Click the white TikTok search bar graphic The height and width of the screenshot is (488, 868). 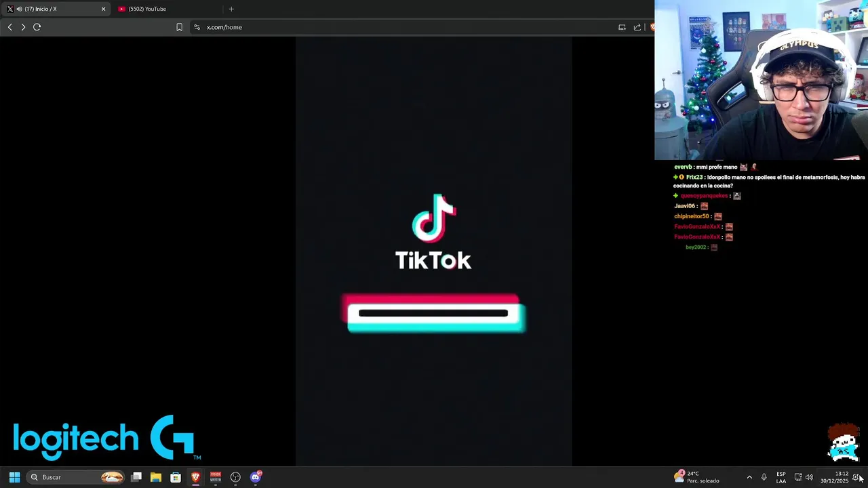click(x=435, y=314)
